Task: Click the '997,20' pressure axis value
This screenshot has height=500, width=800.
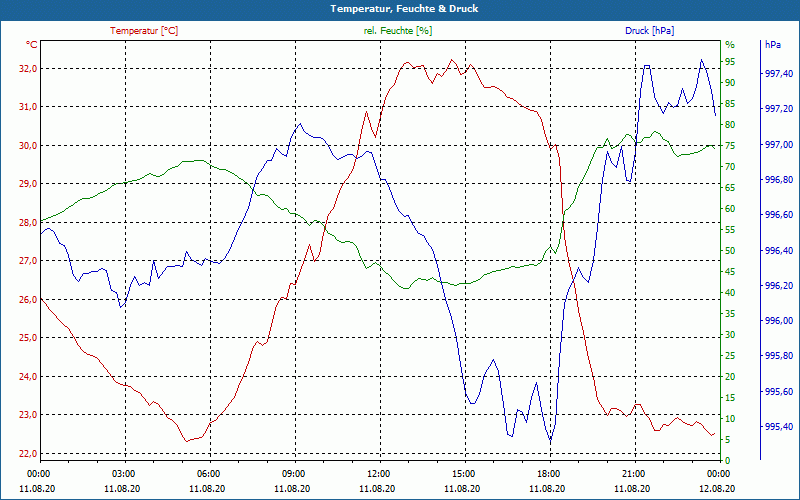Action: tap(779, 109)
